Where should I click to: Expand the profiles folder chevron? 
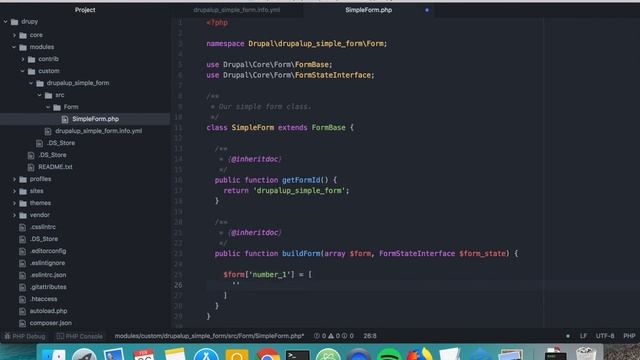[14, 179]
